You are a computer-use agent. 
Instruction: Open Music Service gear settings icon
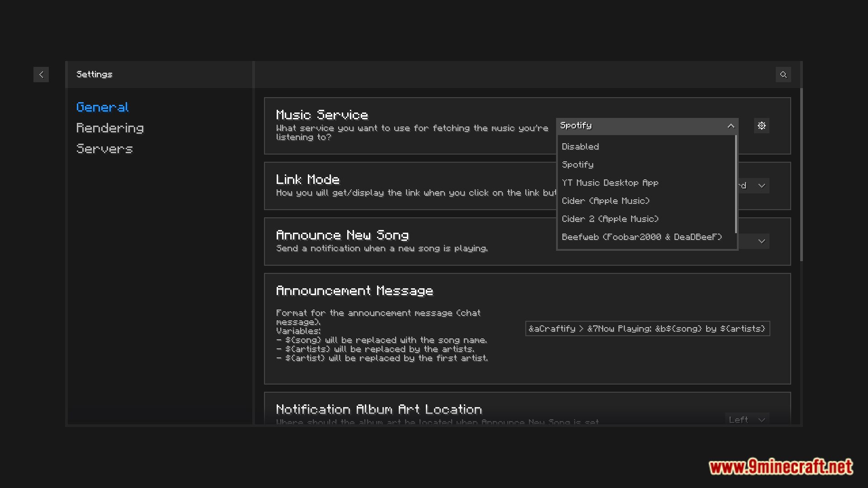point(762,126)
